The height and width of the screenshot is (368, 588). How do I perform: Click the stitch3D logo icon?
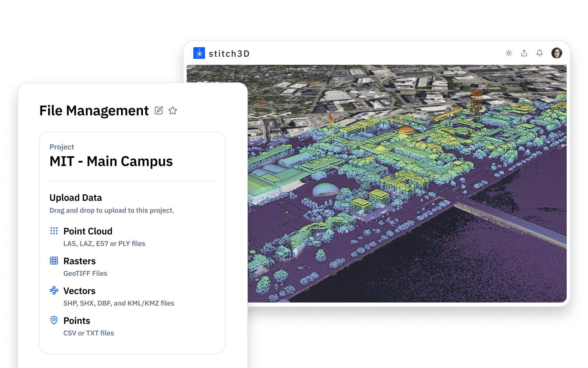point(199,53)
